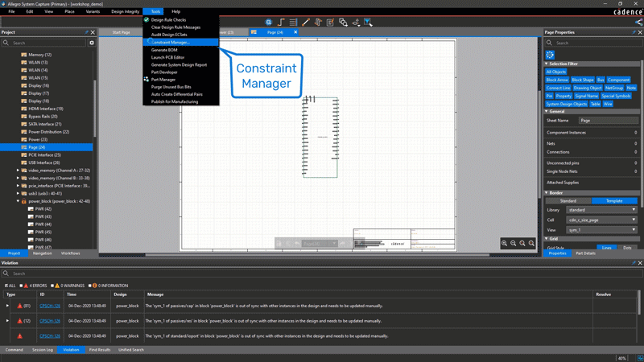The image size is (644, 362).
Task: Click the overlapping shapes toolbar icon
Action: click(343, 23)
